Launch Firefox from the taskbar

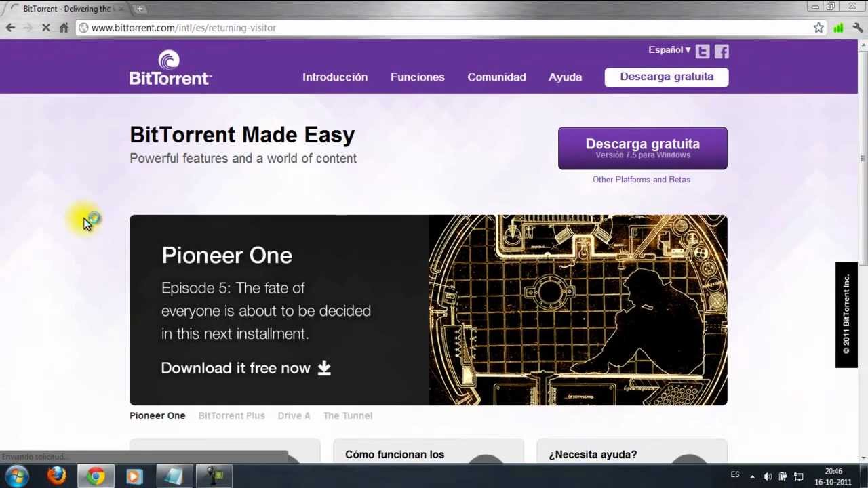coord(57,476)
